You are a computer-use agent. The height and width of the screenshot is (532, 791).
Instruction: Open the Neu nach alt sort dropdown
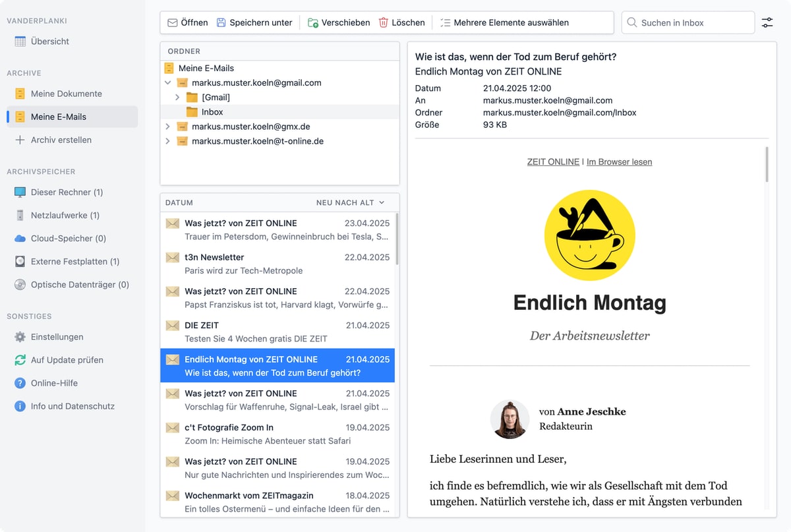click(350, 202)
